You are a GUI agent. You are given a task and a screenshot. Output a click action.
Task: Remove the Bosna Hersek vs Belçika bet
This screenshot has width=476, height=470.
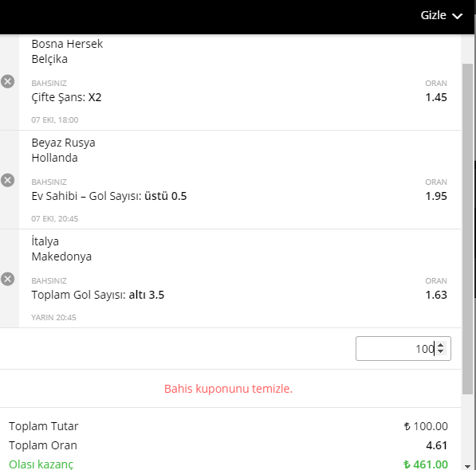click(8, 81)
